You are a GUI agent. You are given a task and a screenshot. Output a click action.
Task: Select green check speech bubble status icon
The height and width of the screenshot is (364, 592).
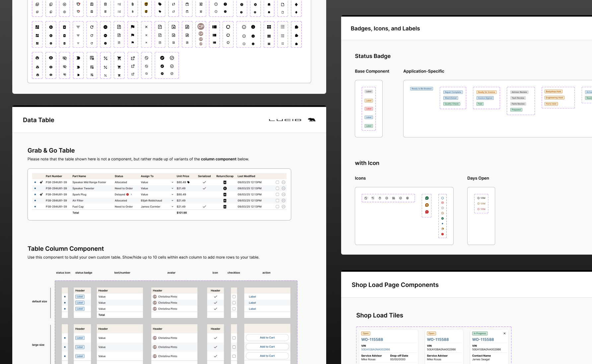pos(427,198)
